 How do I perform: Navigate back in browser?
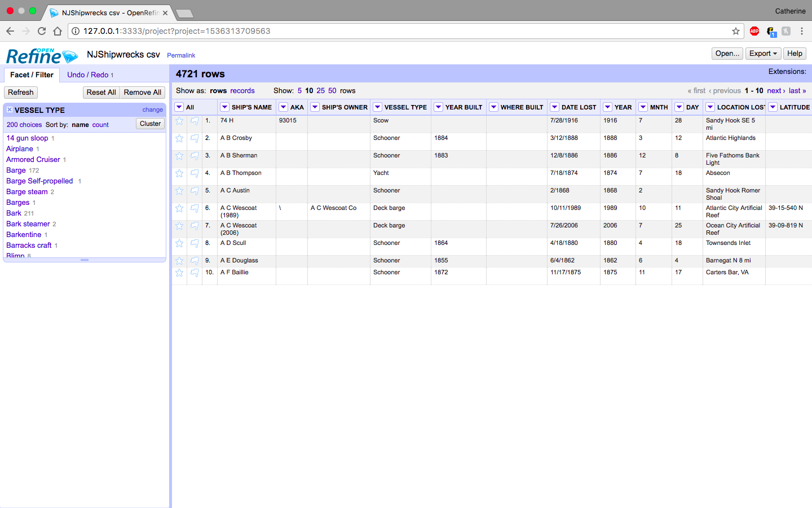tap(10, 31)
